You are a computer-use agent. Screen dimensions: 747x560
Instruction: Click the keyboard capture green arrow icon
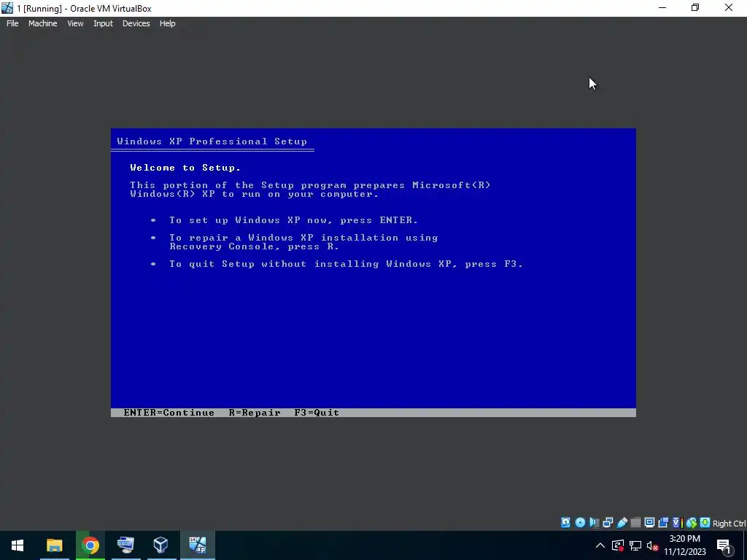pyautogui.click(x=705, y=522)
